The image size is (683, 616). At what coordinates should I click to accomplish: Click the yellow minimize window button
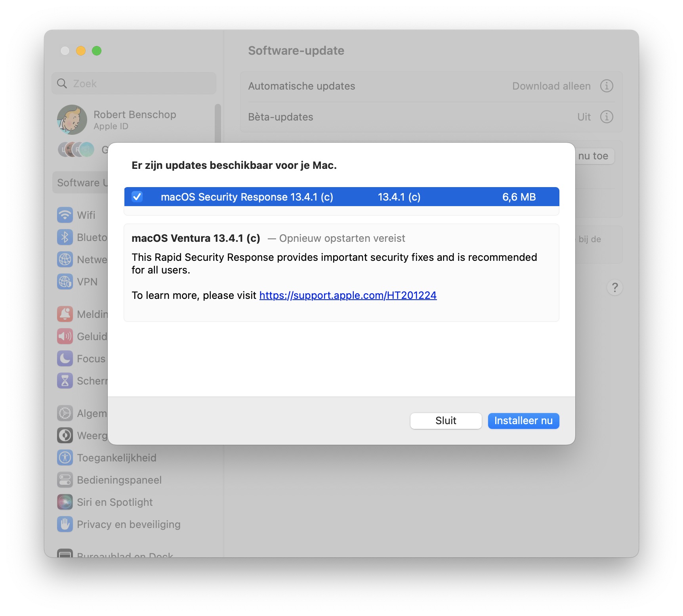(81, 51)
